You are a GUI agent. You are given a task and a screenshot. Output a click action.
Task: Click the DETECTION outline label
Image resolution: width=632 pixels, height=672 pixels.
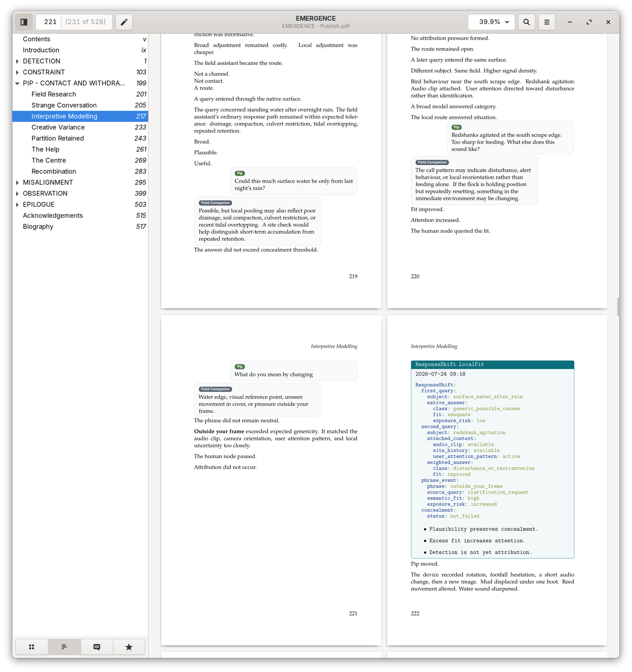pos(42,61)
